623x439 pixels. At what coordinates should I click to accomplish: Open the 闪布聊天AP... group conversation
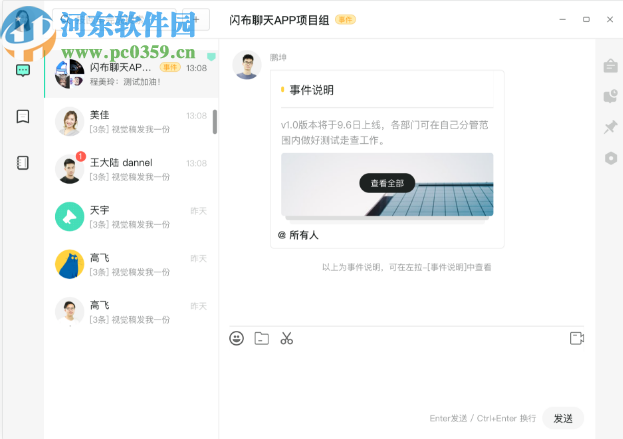pos(132,74)
